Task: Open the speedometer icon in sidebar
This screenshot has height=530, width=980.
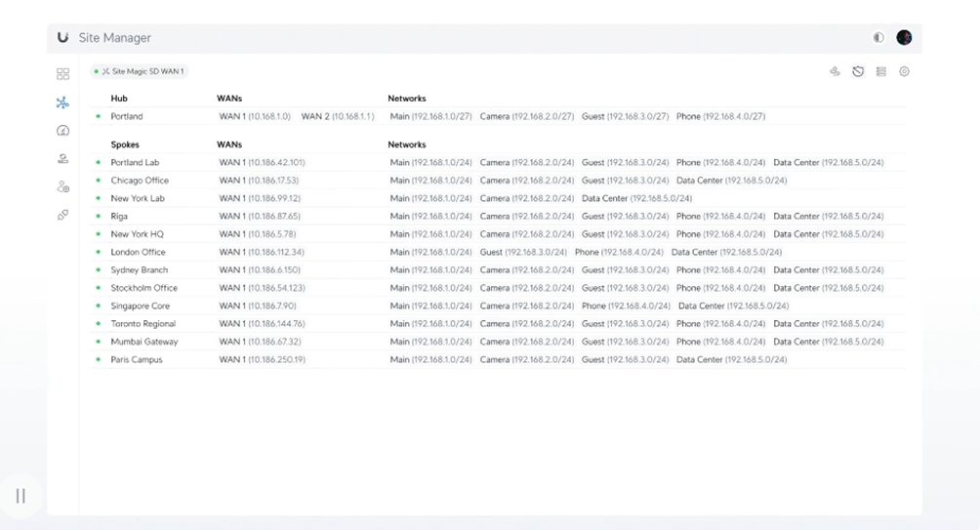Action: point(63,131)
